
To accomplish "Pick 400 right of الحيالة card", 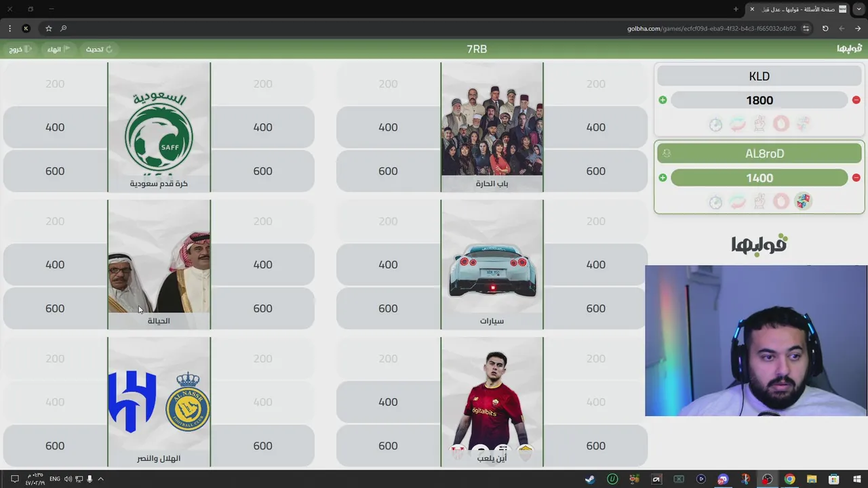I will click(x=262, y=265).
